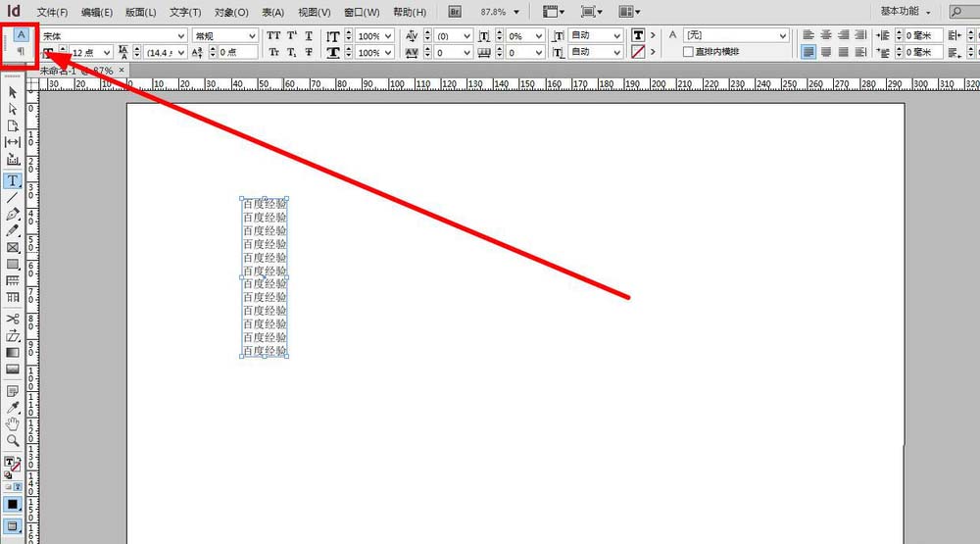Switch to paragraph formatting controls (¶)
The width and height of the screenshot is (980, 544).
pyautogui.click(x=21, y=51)
